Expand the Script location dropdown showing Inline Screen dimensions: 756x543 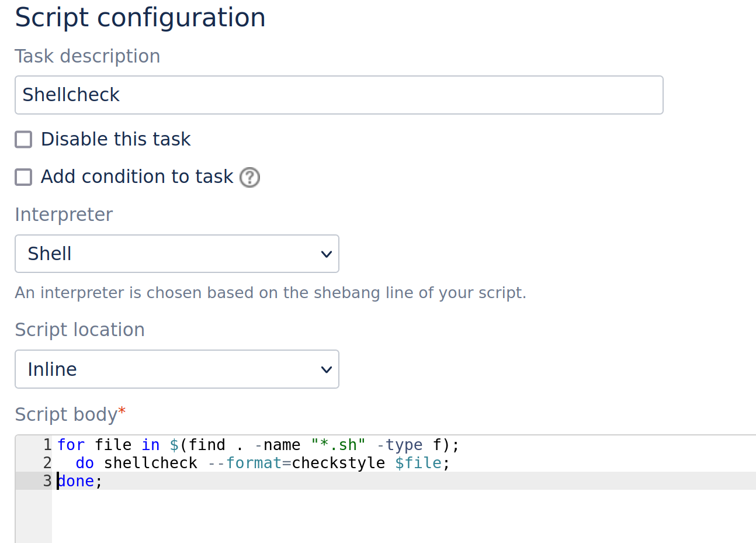coord(176,369)
